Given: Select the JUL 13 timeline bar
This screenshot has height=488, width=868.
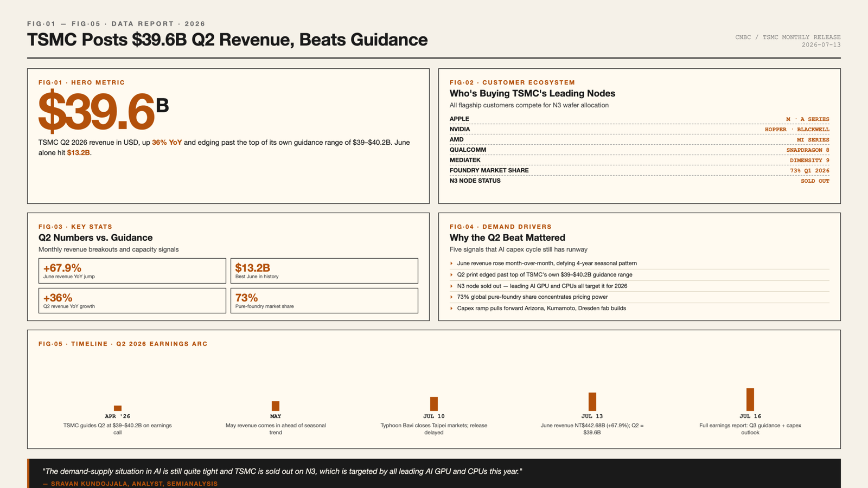Looking at the screenshot, I should pos(592,402).
